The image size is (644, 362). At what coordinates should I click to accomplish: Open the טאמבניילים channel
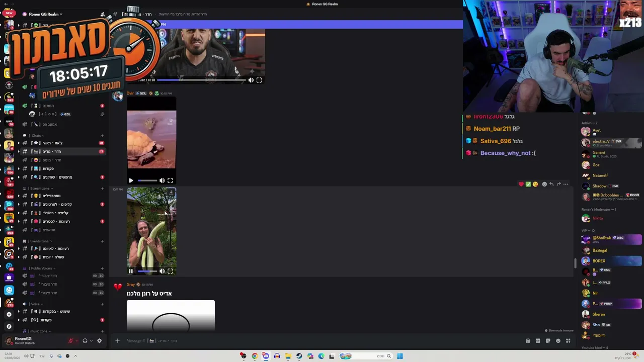pyautogui.click(x=64, y=196)
